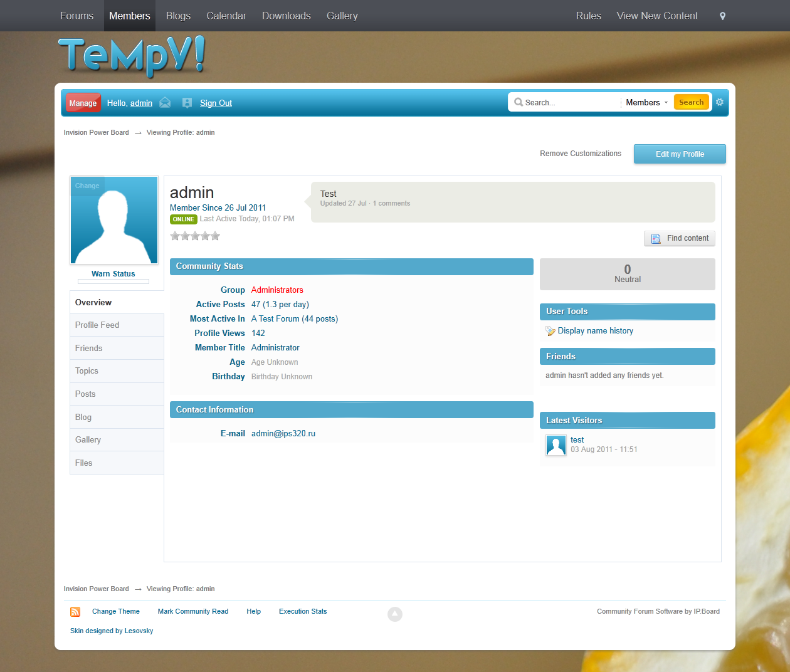
Task: Click the location pin icon in top bar
Action: (x=722, y=16)
